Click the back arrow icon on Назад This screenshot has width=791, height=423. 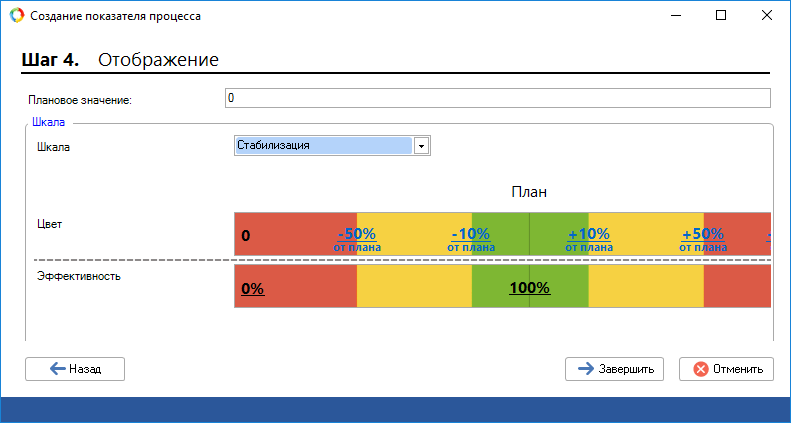[58, 369]
